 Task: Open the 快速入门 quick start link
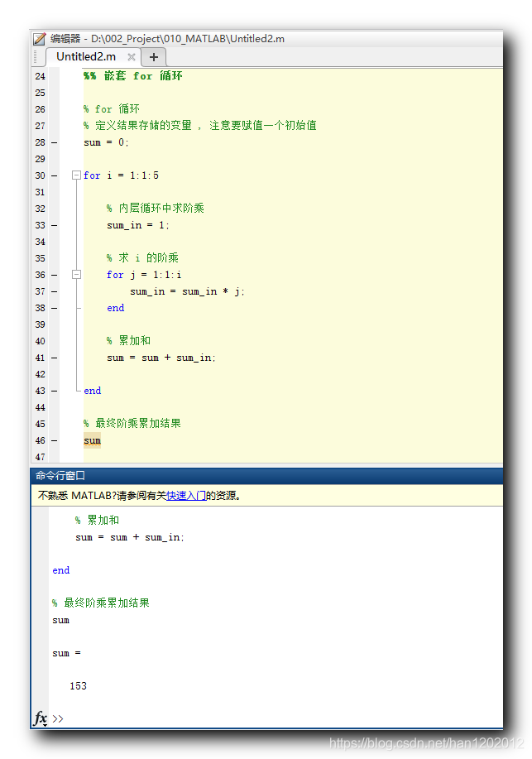coord(186,496)
